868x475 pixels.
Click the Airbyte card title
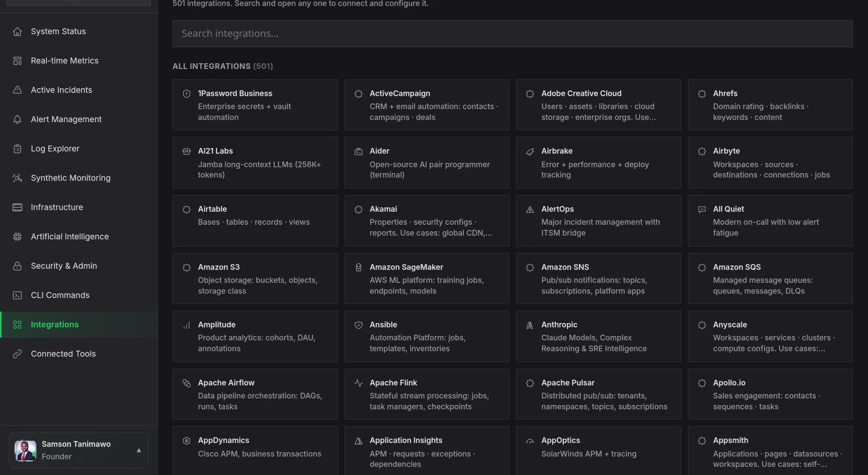(x=726, y=151)
